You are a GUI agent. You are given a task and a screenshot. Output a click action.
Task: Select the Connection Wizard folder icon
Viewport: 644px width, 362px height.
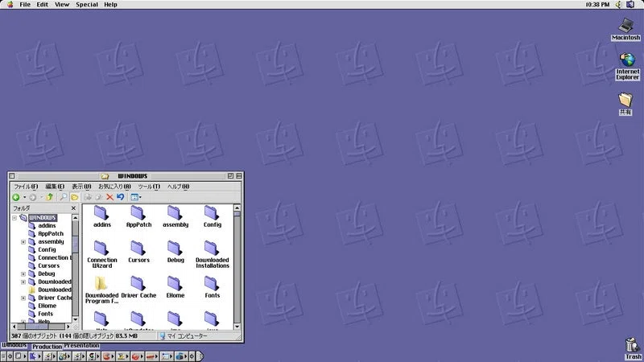click(x=101, y=249)
